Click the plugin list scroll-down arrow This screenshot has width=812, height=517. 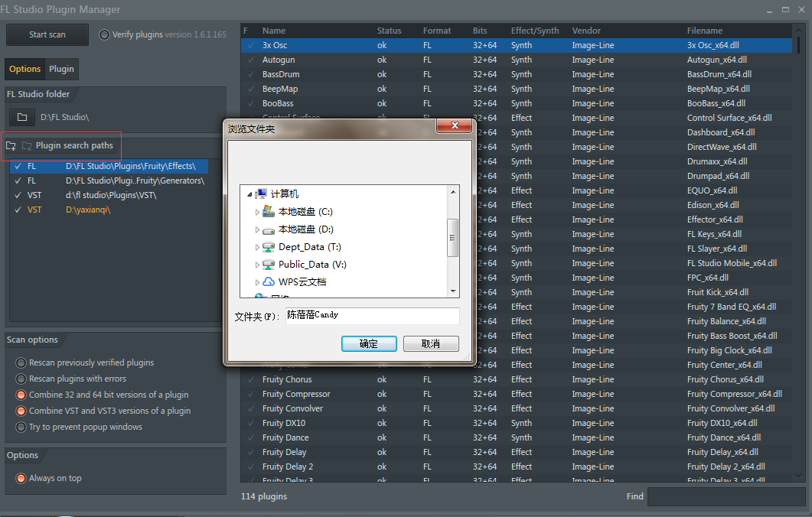click(799, 475)
